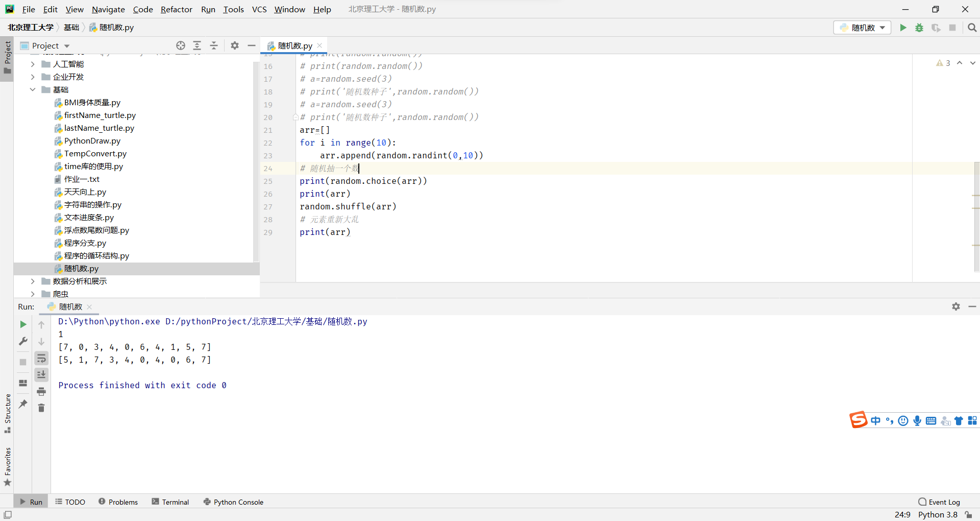Switch to the Terminal tab
The image size is (980, 521).
170,502
